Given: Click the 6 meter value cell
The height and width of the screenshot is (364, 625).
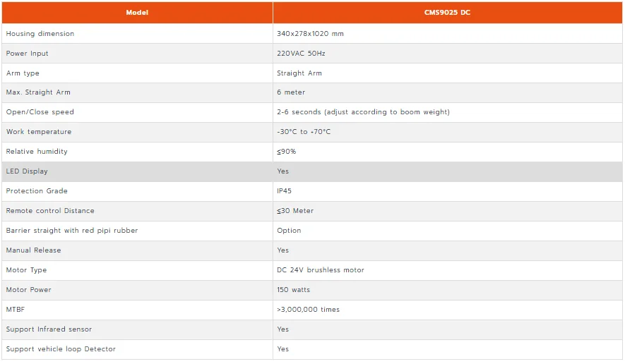Looking at the screenshot, I should (x=447, y=92).
